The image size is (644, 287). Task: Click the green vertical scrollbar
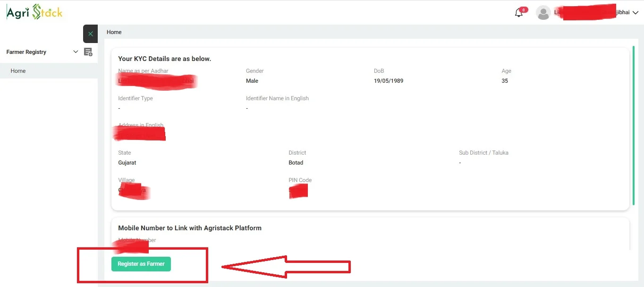point(633,125)
